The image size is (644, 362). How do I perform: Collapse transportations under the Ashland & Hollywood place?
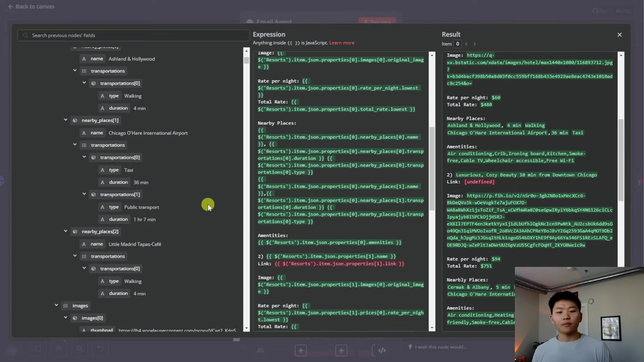click(75, 71)
